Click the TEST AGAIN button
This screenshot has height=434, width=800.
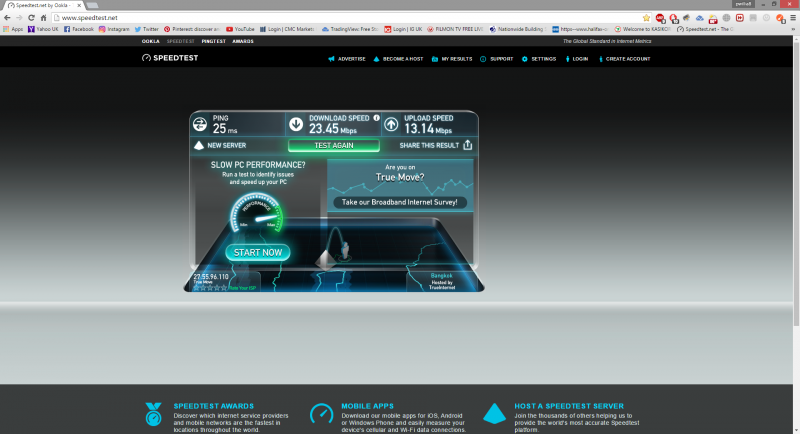pos(334,145)
